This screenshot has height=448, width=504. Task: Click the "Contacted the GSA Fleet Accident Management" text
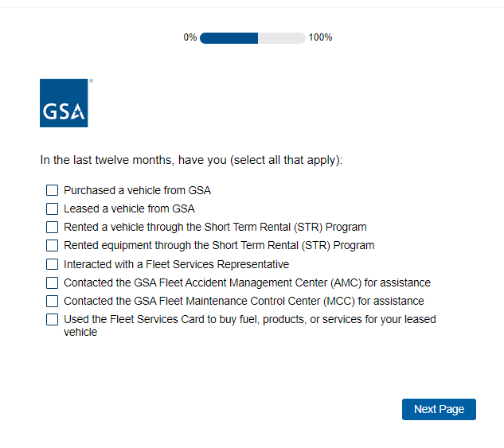(247, 282)
